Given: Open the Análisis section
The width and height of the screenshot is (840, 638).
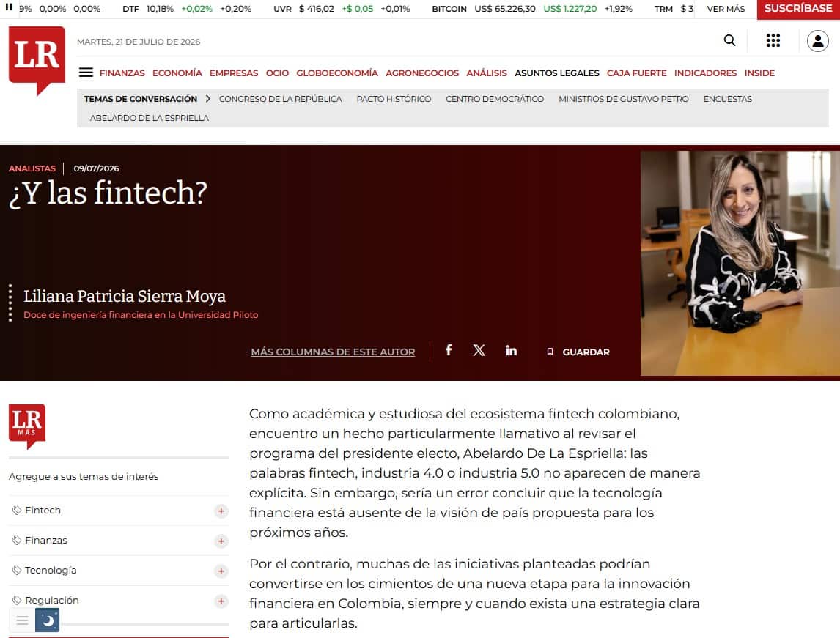Looking at the screenshot, I should (x=487, y=73).
